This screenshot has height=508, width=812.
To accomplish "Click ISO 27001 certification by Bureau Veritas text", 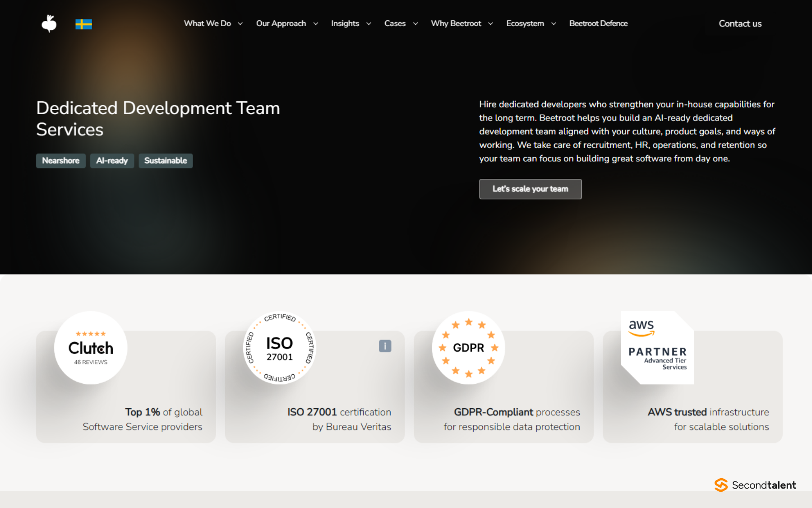I will pos(339,419).
